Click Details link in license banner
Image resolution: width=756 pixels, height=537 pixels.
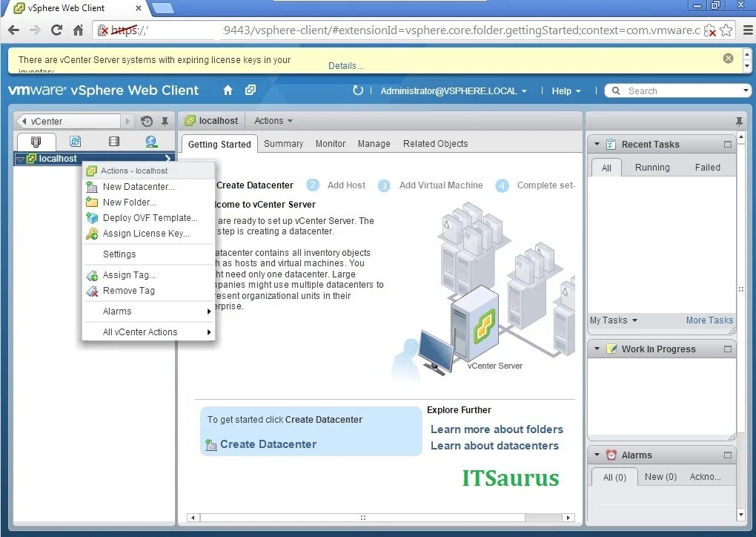pos(345,66)
